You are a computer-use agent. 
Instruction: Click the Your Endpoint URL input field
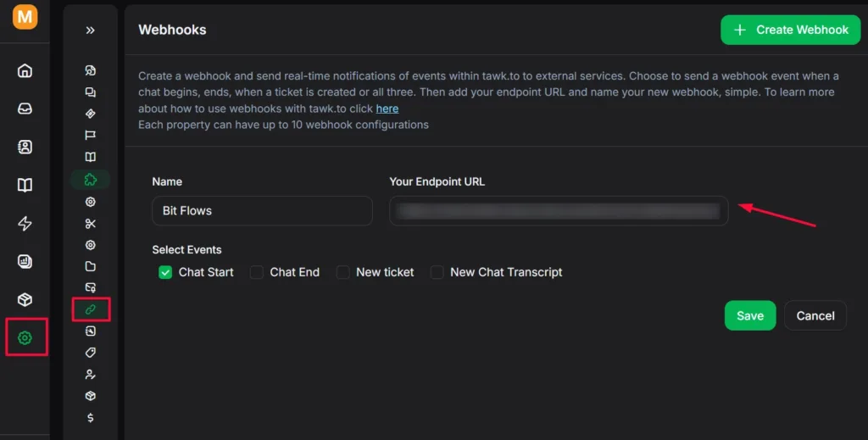coord(559,211)
